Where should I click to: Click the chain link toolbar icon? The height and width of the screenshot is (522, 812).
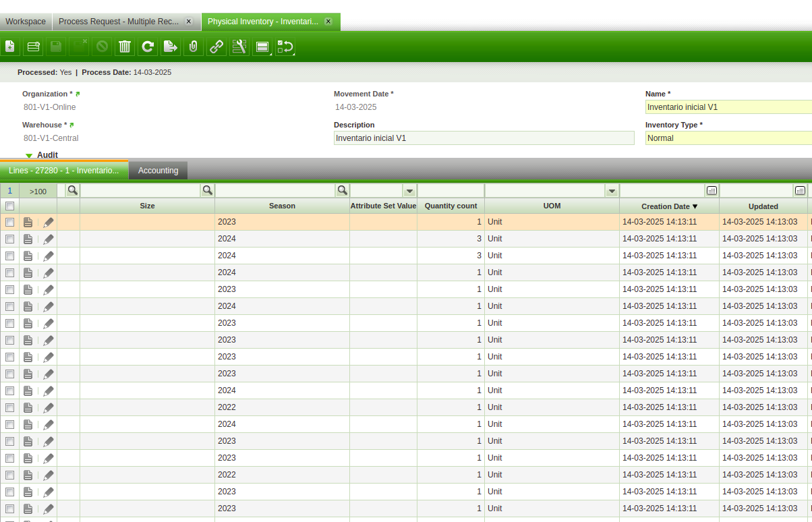[216, 47]
